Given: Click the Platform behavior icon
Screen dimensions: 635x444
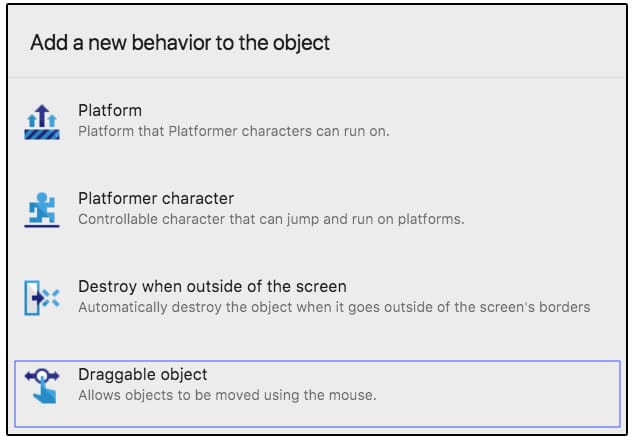Looking at the screenshot, I should (41, 121).
